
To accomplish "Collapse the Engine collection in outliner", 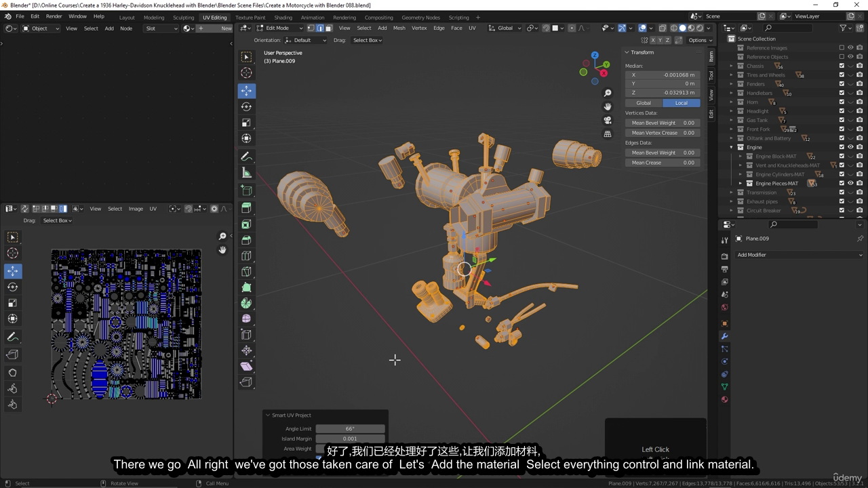I will pos(731,147).
